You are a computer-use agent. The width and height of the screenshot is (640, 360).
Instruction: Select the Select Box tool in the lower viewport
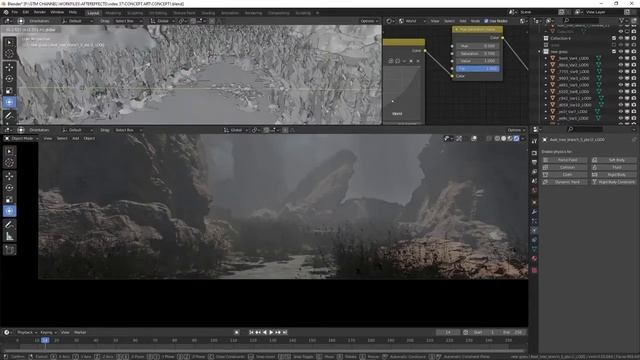click(x=9, y=151)
